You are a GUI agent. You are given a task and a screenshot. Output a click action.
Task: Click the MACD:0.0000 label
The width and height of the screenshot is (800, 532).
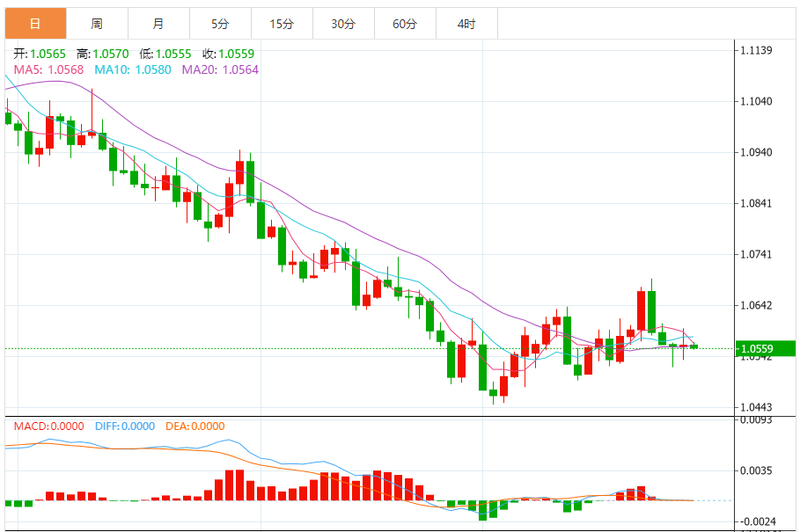(49, 426)
